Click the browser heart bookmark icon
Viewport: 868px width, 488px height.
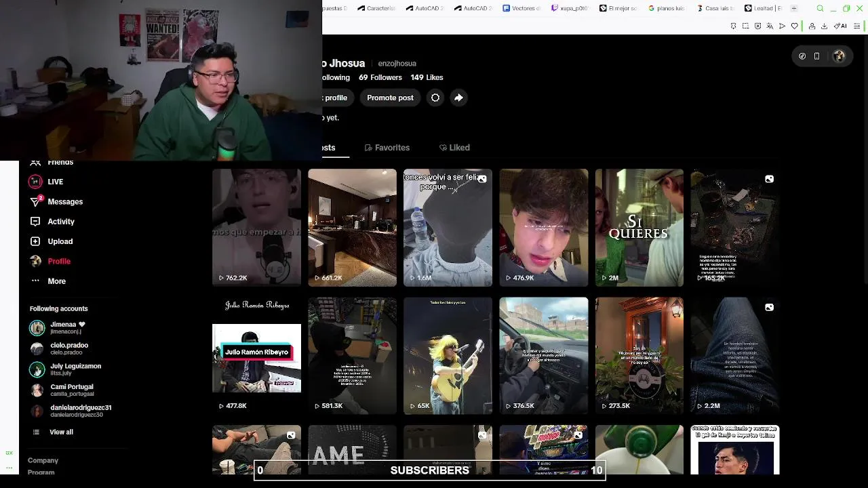point(794,26)
